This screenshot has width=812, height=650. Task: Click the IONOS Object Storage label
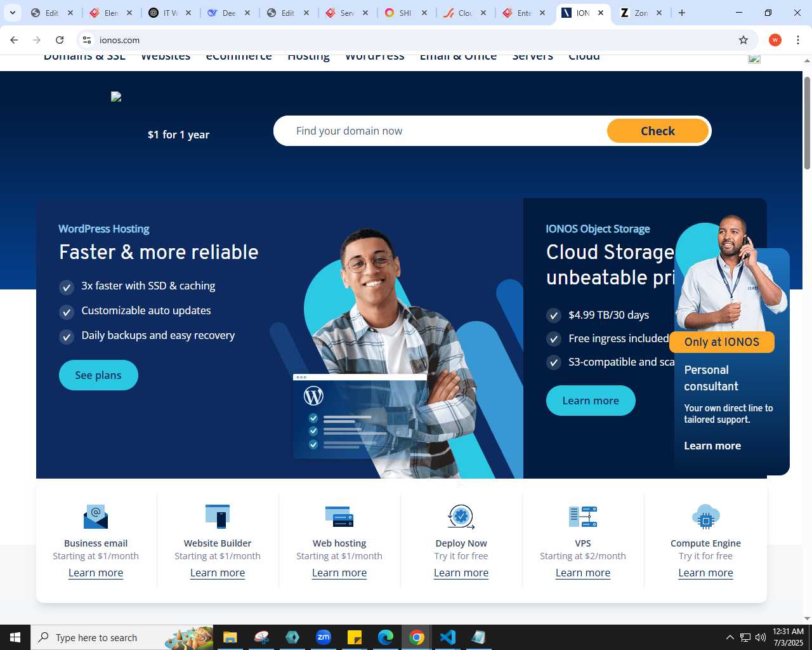[598, 229]
